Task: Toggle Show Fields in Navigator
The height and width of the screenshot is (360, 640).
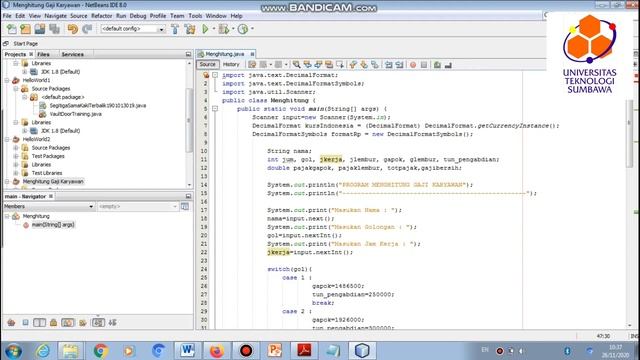Action: (x=25, y=322)
